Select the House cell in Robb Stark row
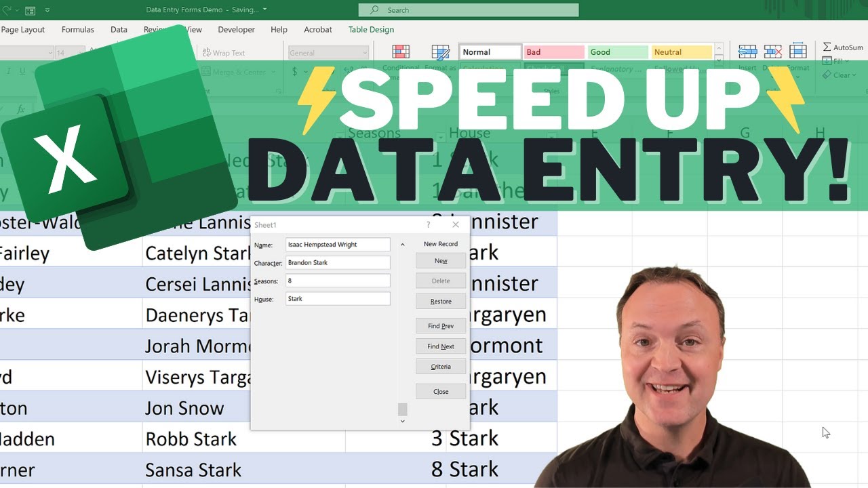The image size is (868, 488). coord(502,439)
